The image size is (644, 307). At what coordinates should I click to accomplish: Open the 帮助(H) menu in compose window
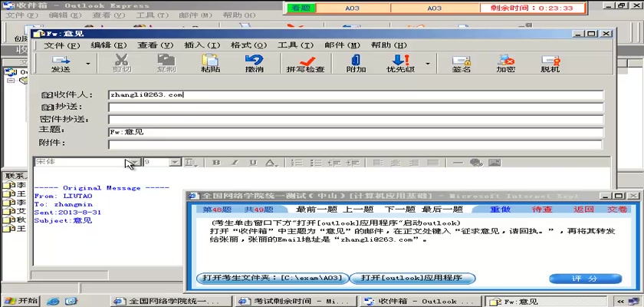[389, 45]
